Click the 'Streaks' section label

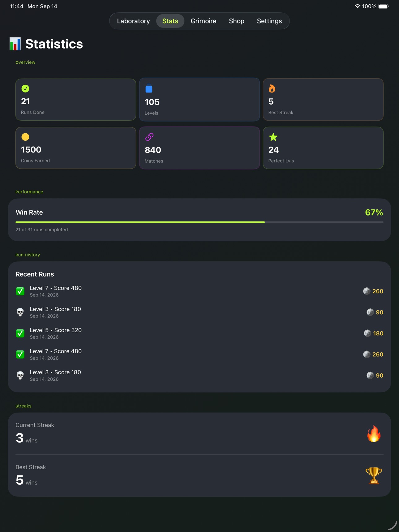coord(24,406)
